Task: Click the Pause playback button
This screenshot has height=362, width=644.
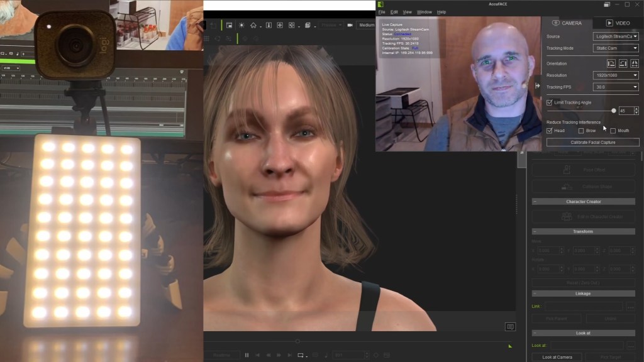Action: 247,355
